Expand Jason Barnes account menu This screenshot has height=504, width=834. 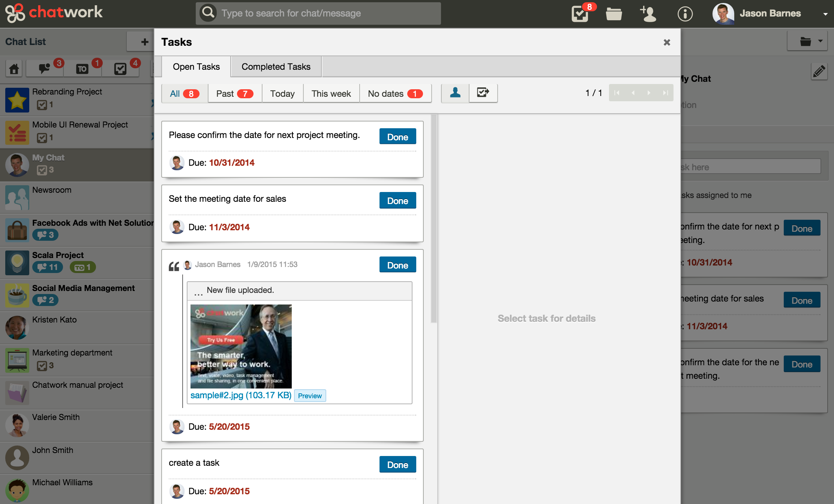coord(825,14)
